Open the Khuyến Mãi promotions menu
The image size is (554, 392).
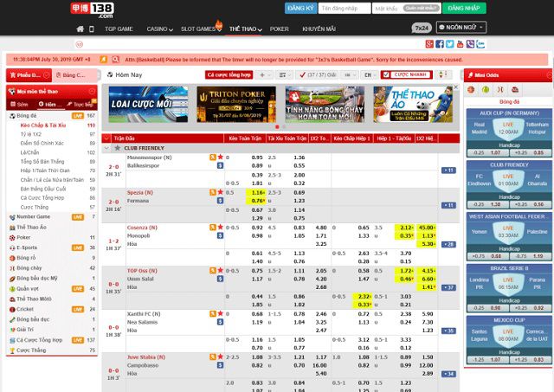(x=319, y=29)
